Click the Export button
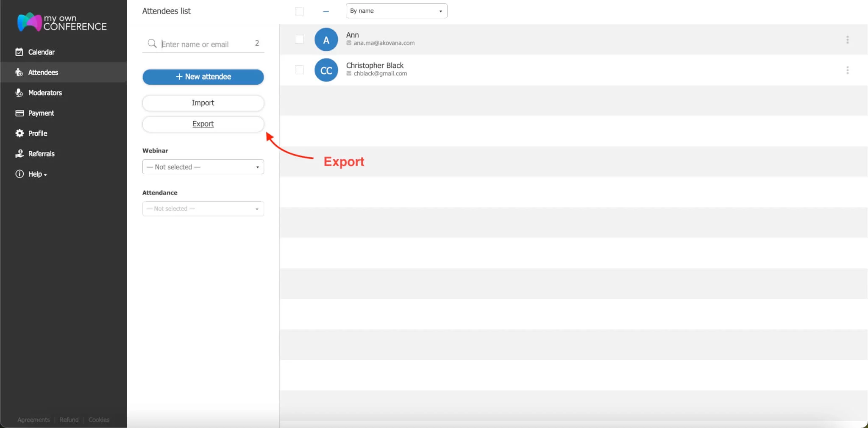Screen dimensions: 868x428 click(x=203, y=124)
